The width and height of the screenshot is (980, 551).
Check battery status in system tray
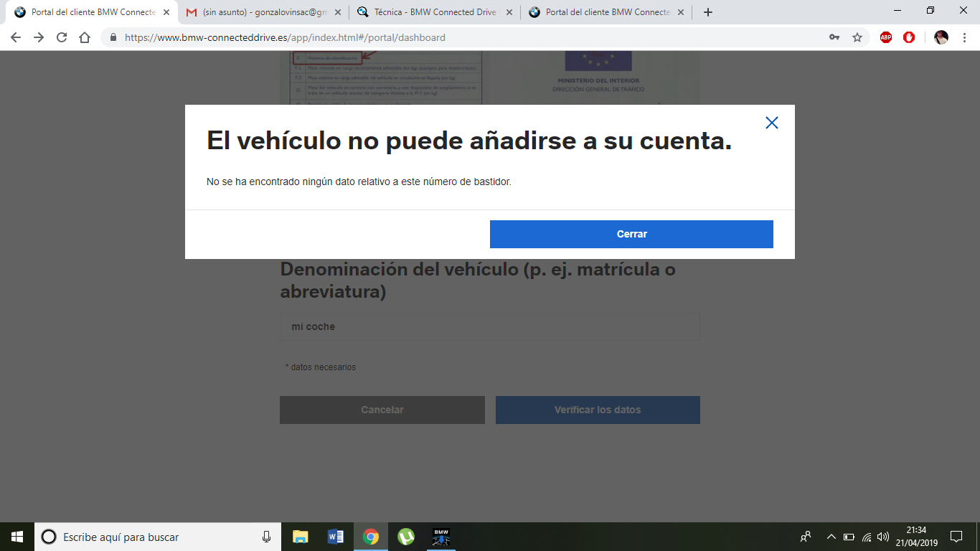[x=849, y=537]
